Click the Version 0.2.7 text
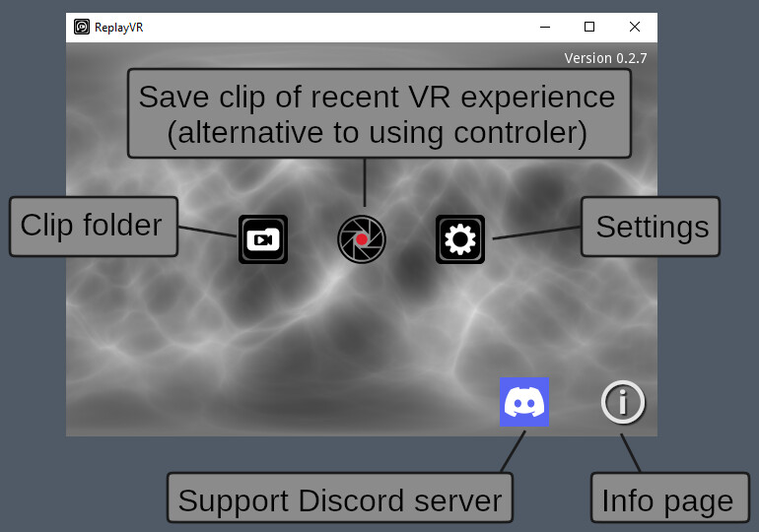This screenshot has height=532, width=759. tap(605, 58)
